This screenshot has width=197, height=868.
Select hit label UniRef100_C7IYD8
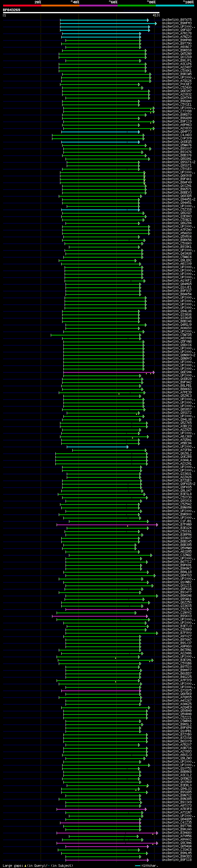point(177,111)
